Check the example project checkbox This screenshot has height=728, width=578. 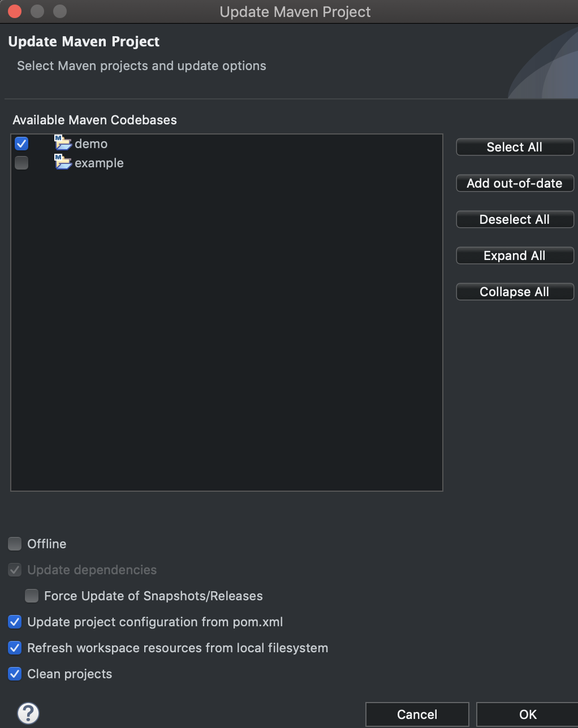pos(21,163)
